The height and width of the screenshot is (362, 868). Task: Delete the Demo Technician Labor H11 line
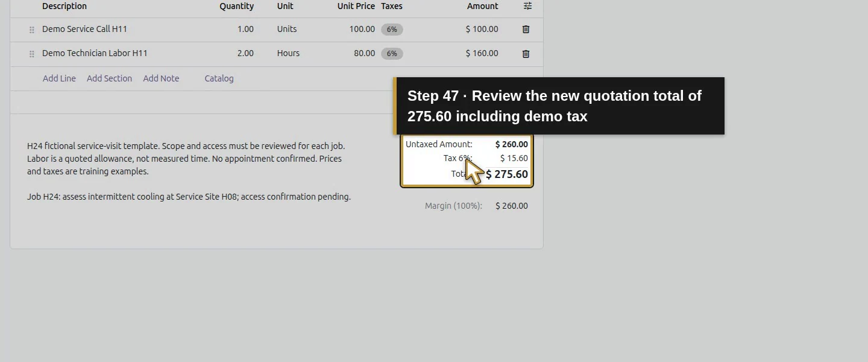click(526, 54)
